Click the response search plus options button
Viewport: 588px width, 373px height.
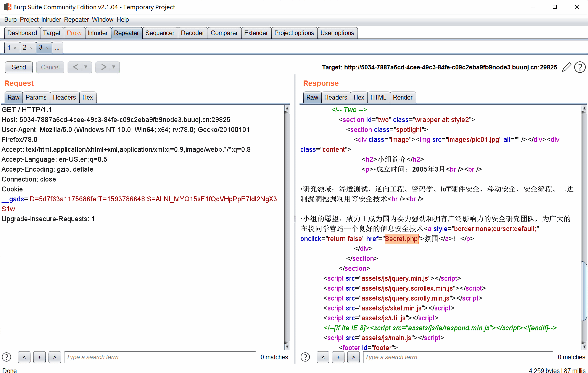tap(338, 357)
